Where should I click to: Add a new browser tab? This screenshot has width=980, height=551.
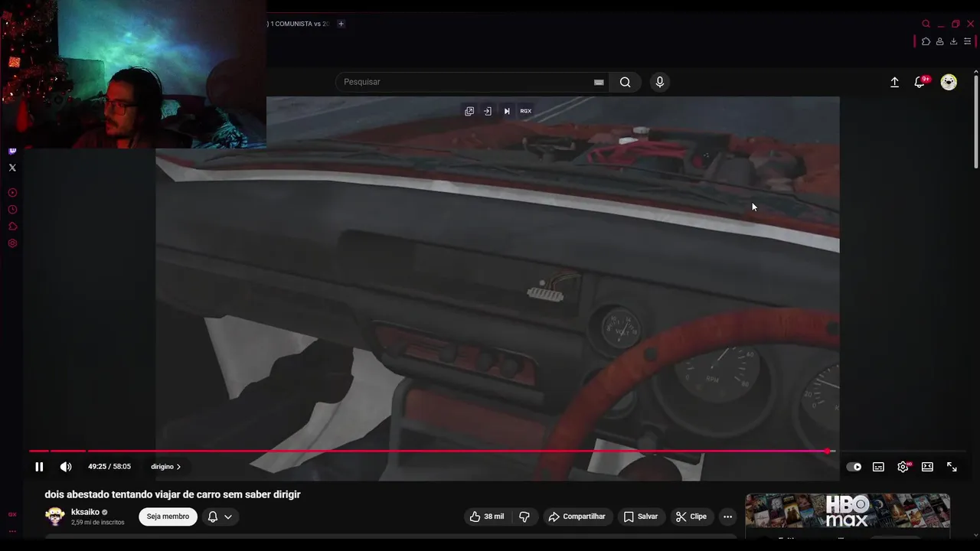point(341,24)
